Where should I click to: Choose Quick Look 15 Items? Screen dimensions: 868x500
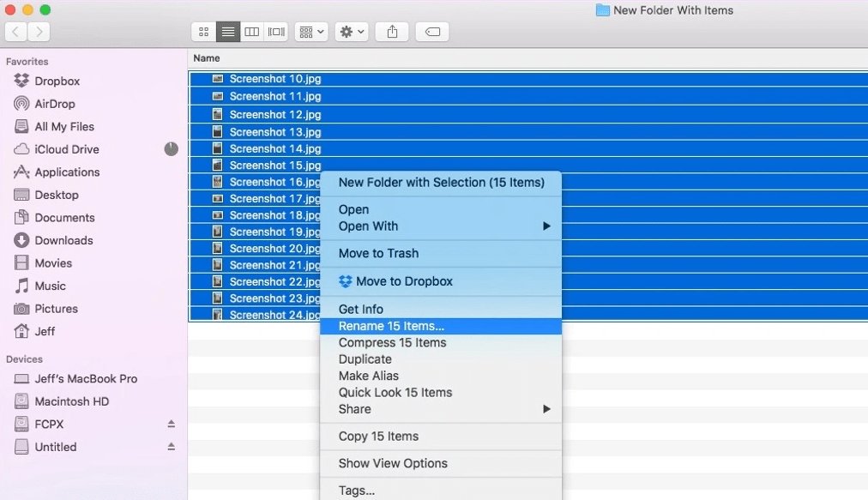pos(441,393)
